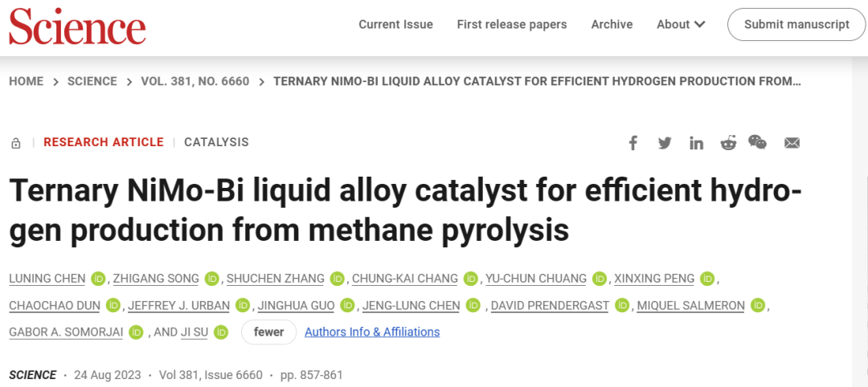This screenshot has height=387, width=868.
Task: Open Luning Chen's ORCID iD badge
Action: tap(99, 279)
